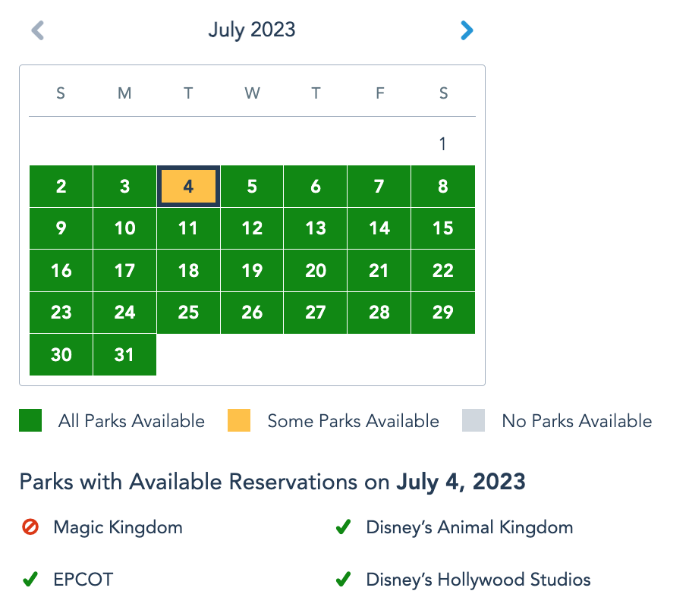Go to the next month arrow
Viewport: 689px width, 616px height.
[466, 30]
